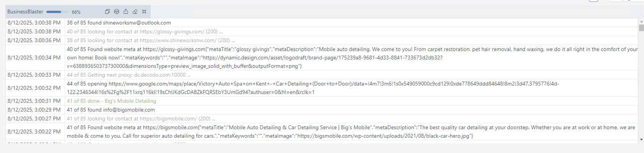This screenshot has height=153, width=644.
Task: Click the Getting next proxy dc.decodo.com entry
Action: pyautogui.click(x=128, y=75)
